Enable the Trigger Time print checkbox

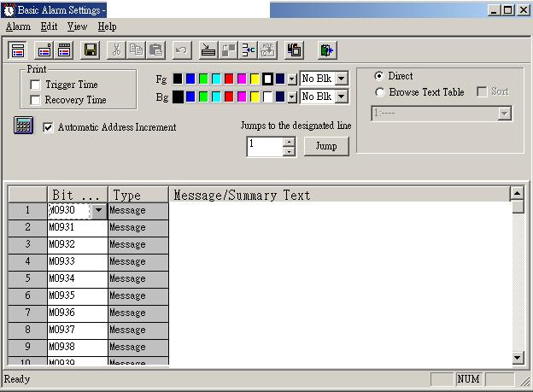pyautogui.click(x=36, y=85)
